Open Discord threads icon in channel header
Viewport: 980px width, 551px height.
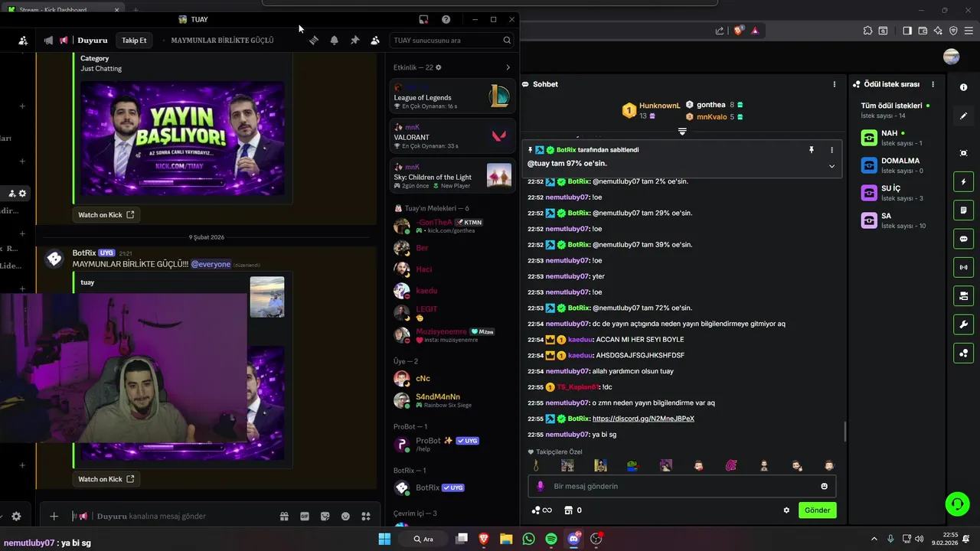(314, 40)
